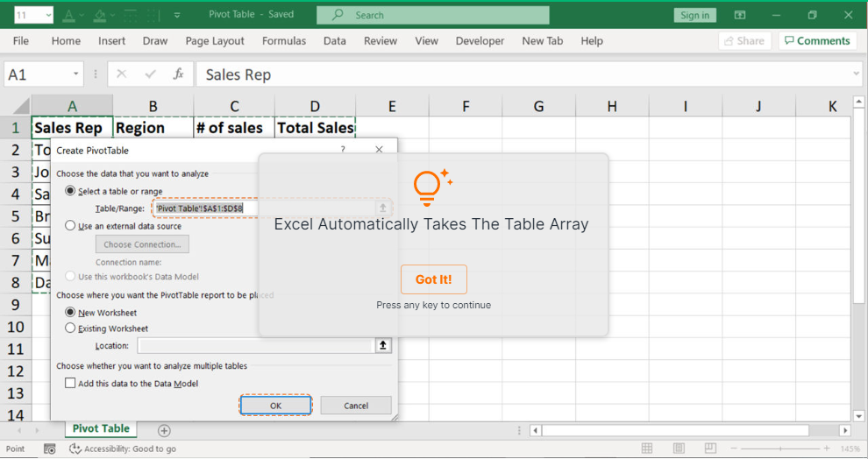
Task: Select Existing Worksheet radio button
Action: [x=70, y=328]
